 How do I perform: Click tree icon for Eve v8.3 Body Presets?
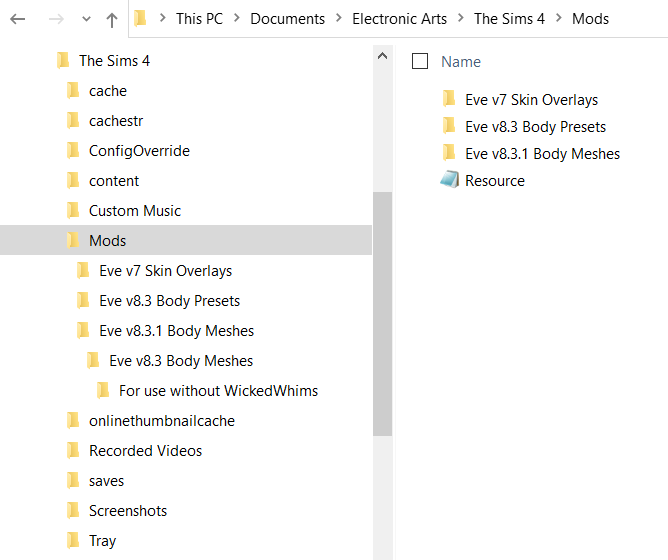coord(83,300)
